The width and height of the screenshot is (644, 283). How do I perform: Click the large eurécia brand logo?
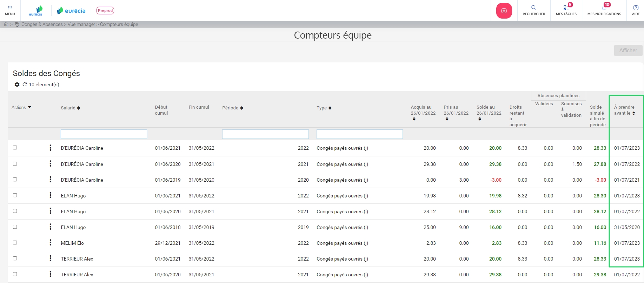point(71,11)
